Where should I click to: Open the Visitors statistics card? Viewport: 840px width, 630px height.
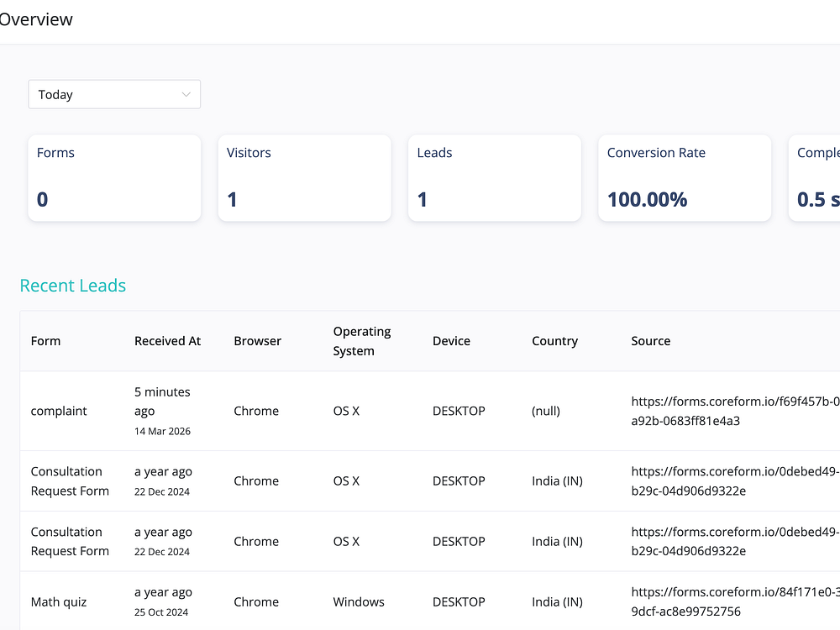(x=304, y=177)
